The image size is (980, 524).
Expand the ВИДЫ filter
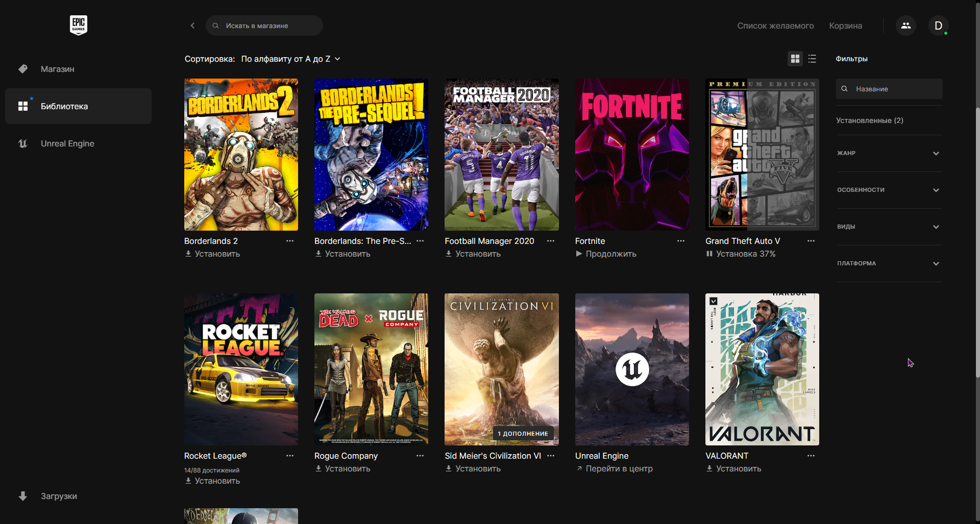click(889, 227)
